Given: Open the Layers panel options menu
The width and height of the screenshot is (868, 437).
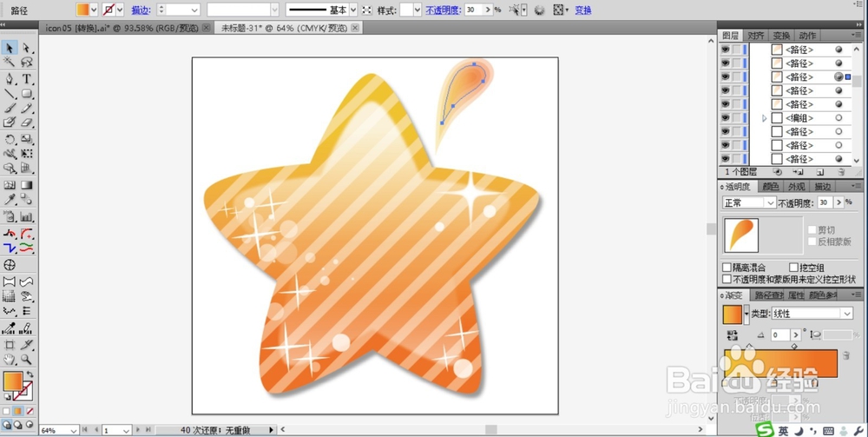Looking at the screenshot, I should tap(857, 36).
